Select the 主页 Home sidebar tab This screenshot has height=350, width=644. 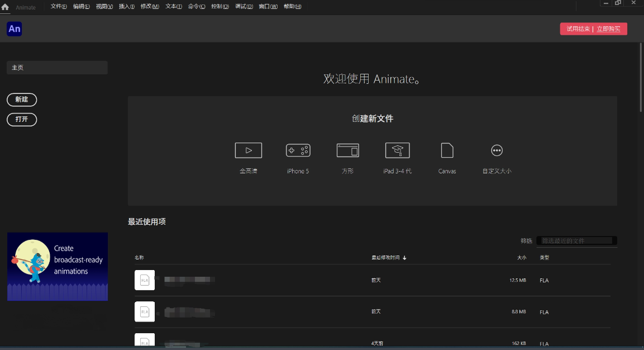point(57,68)
